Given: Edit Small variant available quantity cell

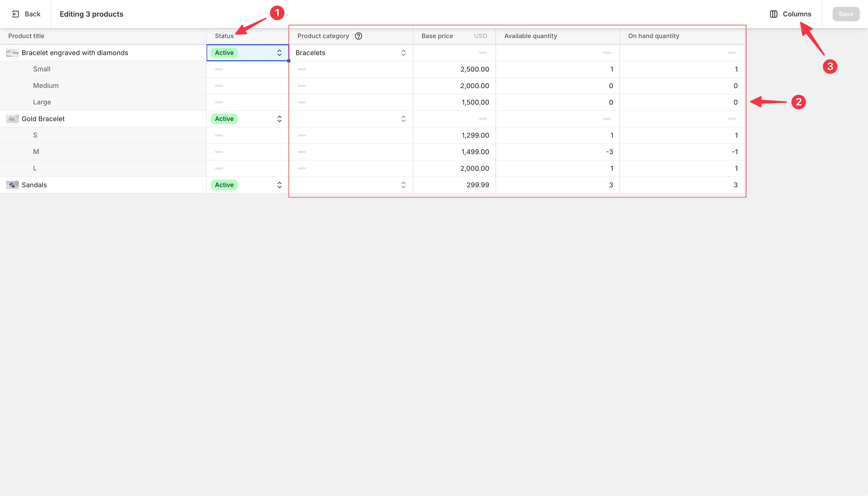Looking at the screenshot, I should 558,69.
